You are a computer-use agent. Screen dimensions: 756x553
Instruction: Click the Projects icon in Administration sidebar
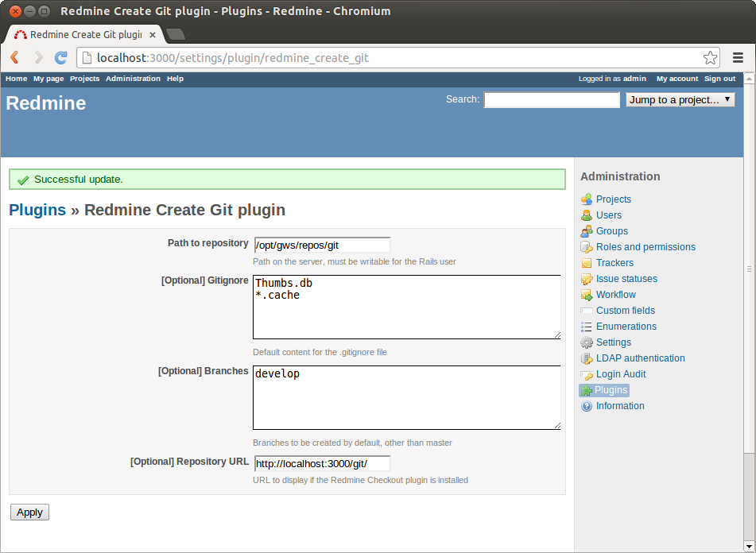point(587,199)
